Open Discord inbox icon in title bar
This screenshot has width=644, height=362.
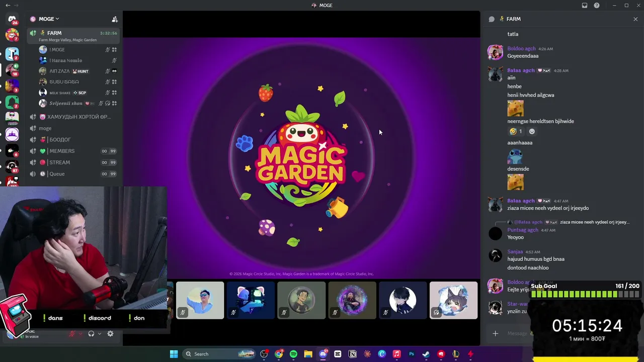(585, 6)
